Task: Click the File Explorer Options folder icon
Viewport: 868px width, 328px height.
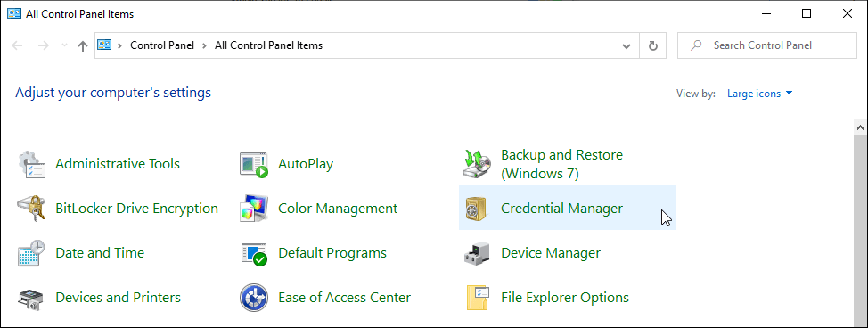Action: (x=477, y=298)
